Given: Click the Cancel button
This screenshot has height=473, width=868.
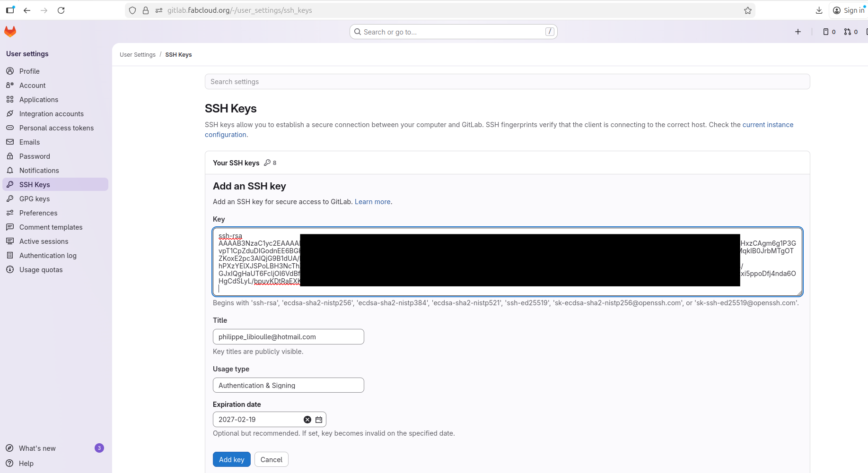Looking at the screenshot, I should point(271,460).
